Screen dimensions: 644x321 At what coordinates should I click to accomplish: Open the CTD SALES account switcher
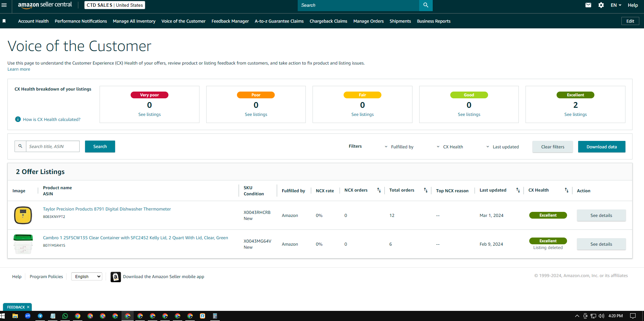tap(115, 5)
